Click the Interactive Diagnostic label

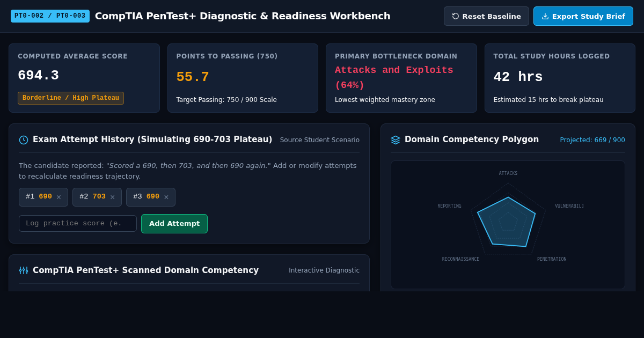point(324,270)
